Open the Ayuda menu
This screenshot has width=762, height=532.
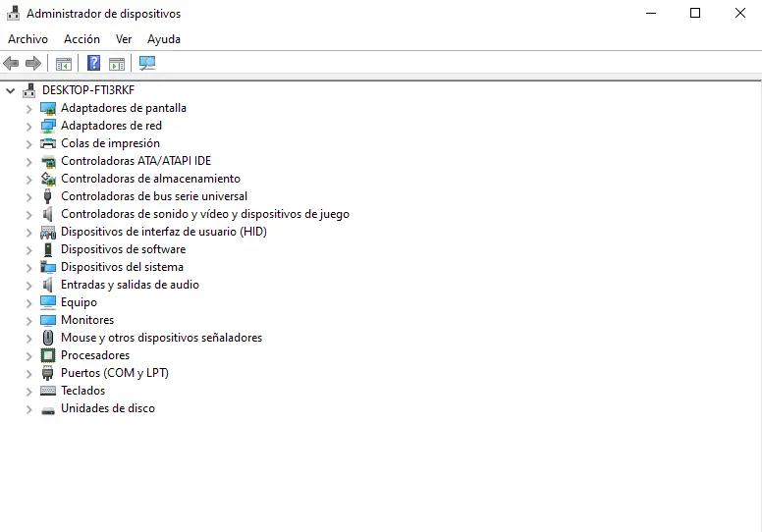[164, 39]
